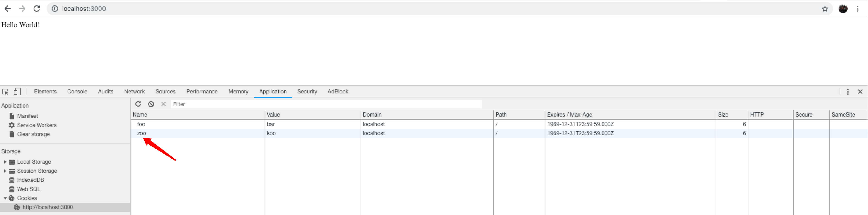
Task: Click the IndexedDB database icon
Action: point(12,180)
